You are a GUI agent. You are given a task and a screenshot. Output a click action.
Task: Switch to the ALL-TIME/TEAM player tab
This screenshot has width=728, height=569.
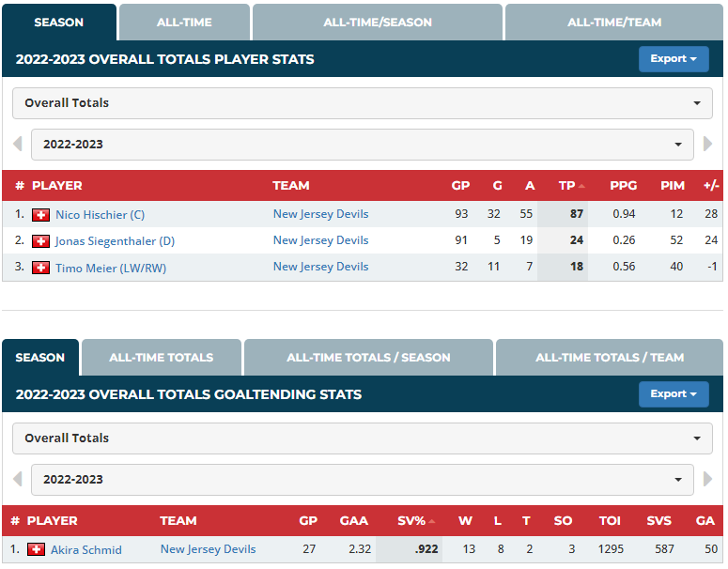click(613, 23)
